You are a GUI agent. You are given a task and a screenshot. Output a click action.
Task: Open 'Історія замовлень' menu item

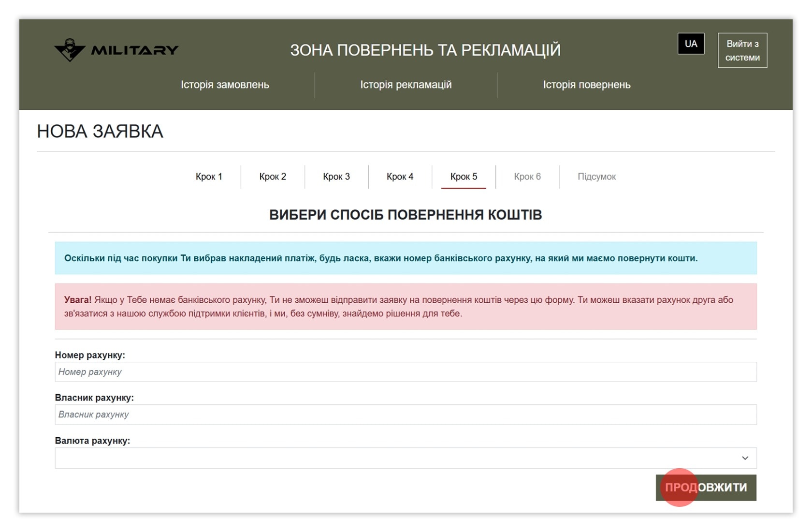coord(225,85)
